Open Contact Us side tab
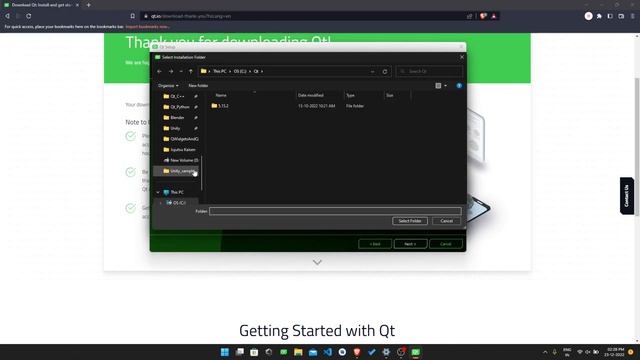This screenshot has height=360, width=640. 627,196
